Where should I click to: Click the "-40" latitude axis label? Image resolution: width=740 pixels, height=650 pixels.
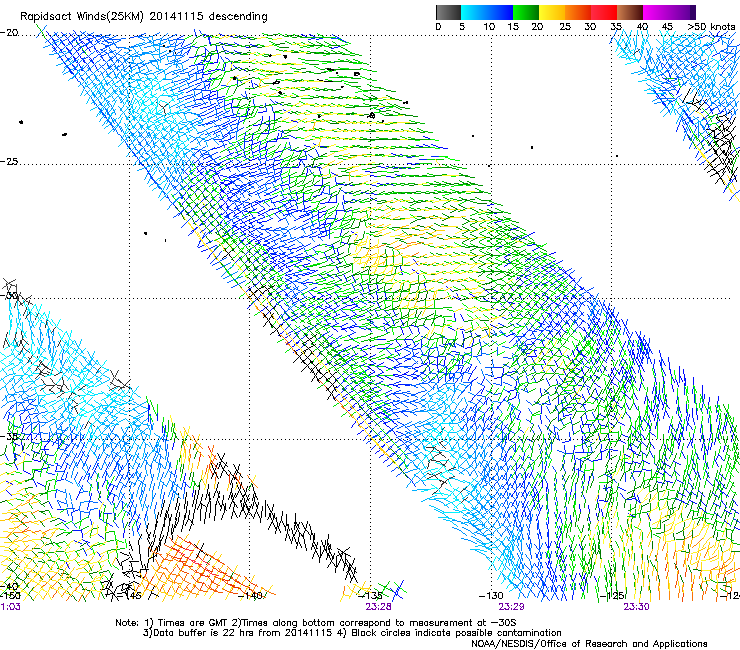[9, 586]
